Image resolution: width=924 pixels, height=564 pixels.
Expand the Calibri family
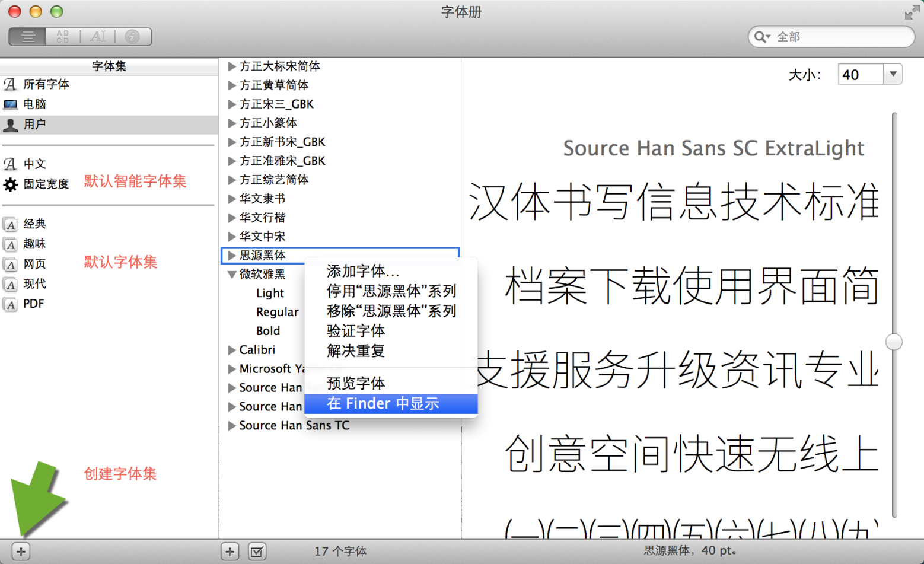click(232, 350)
